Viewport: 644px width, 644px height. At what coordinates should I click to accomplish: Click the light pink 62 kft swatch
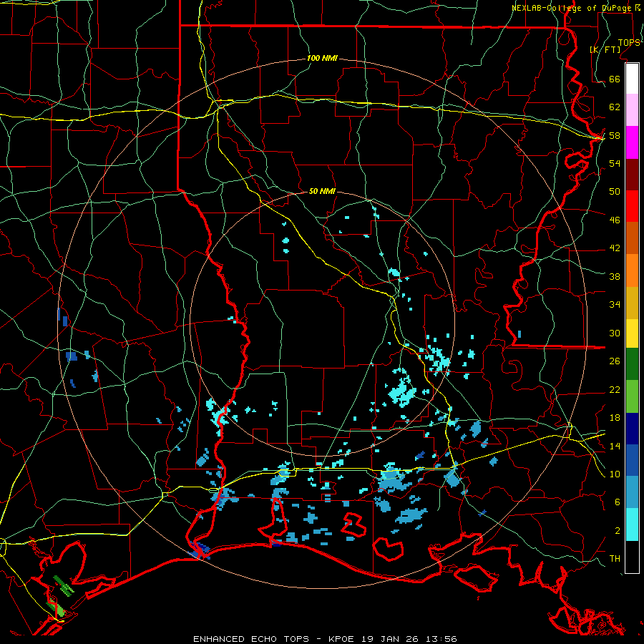pos(632,109)
